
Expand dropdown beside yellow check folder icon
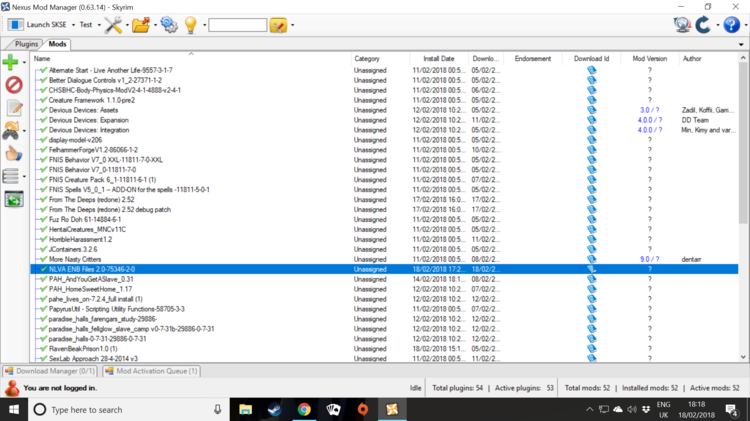coord(293,25)
